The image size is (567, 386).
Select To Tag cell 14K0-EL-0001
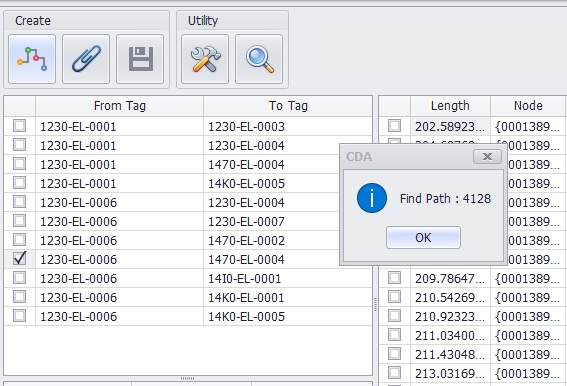click(x=288, y=297)
